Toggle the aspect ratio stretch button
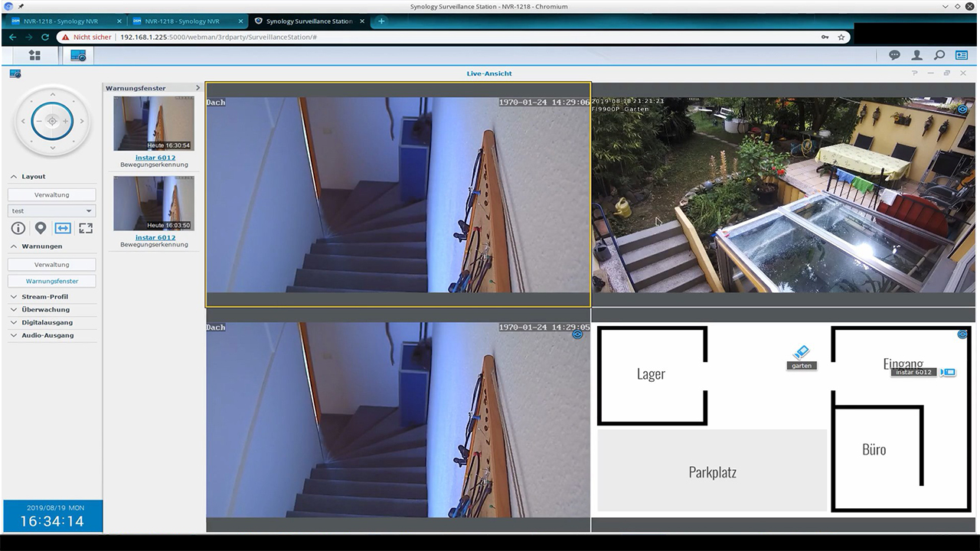The height and width of the screenshot is (551, 980). [63, 228]
